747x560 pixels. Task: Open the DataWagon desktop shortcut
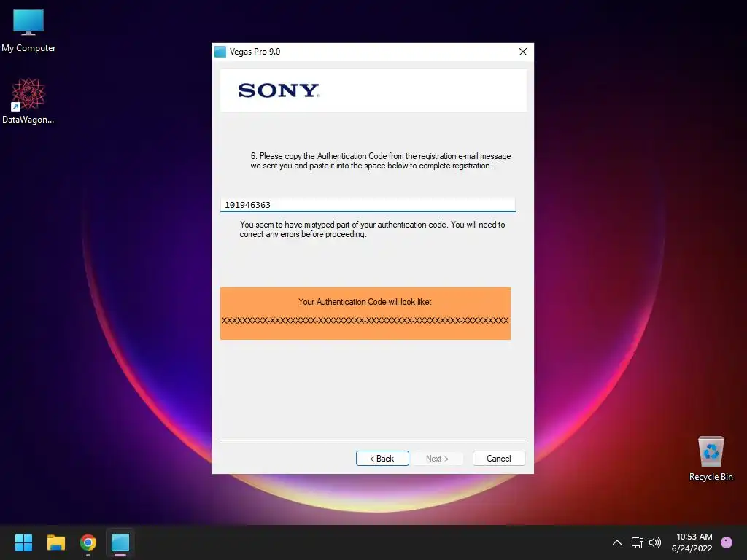pyautogui.click(x=28, y=101)
